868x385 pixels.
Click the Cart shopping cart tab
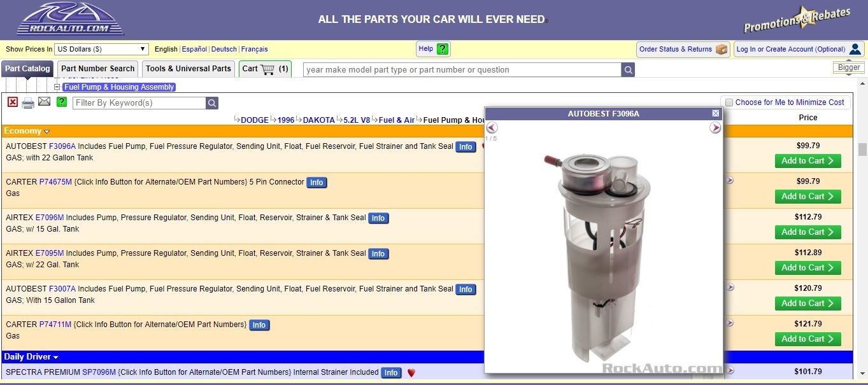(265, 69)
